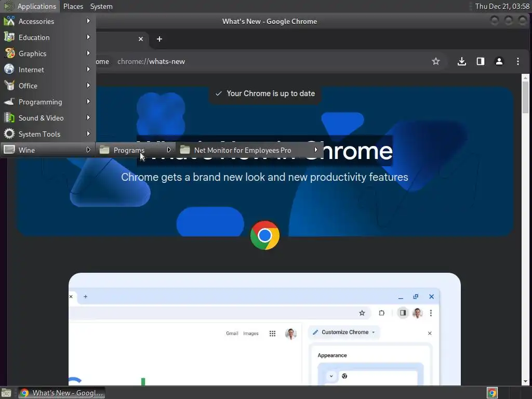
Task: Expand the Sound & Video submenu arrow
Action: click(88, 117)
